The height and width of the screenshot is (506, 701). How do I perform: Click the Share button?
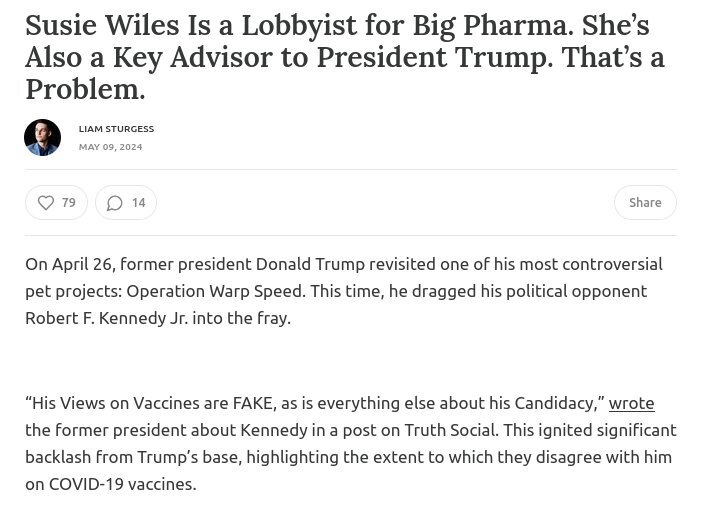pos(645,202)
